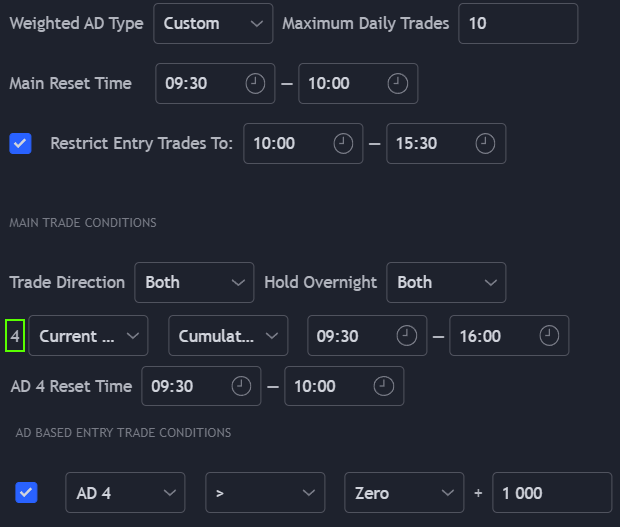Expand the Trade Direction dropdown
This screenshot has height=527, width=620.
point(194,282)
